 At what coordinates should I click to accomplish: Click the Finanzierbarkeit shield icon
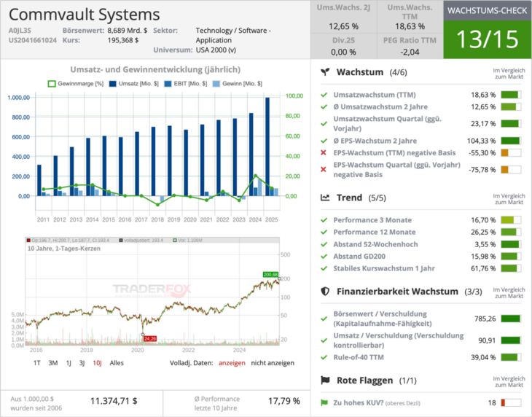pos(325,292)
